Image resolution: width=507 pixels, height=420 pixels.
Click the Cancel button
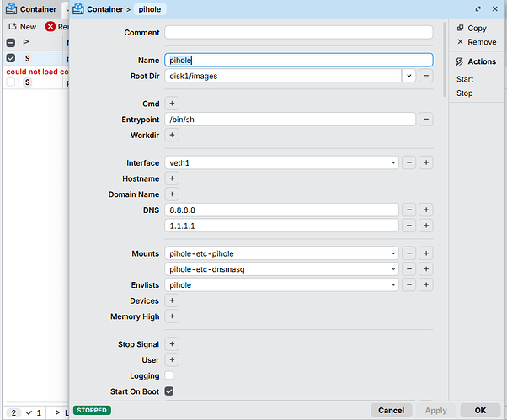pyautogui.click(x=392, y=410)
